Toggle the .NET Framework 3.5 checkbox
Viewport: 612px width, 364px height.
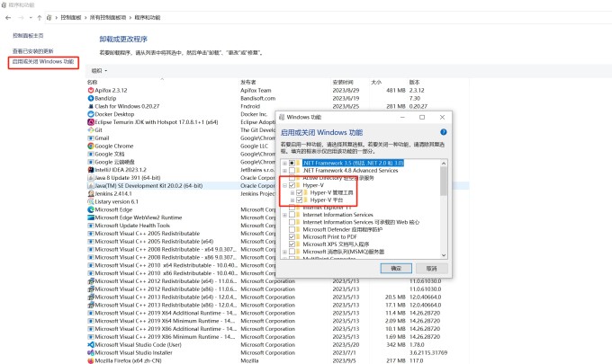(x=292, y=163)
